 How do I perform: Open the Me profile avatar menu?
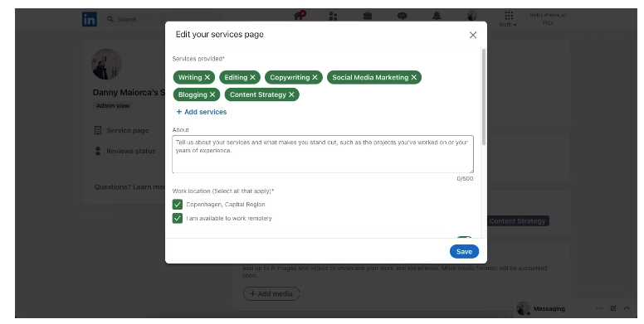coord(472,16)
